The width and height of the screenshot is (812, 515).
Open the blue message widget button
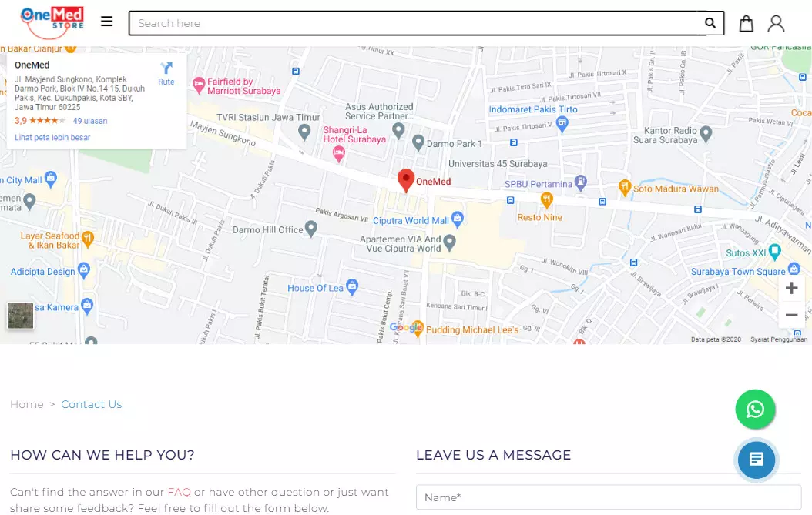tap(756, 459)
